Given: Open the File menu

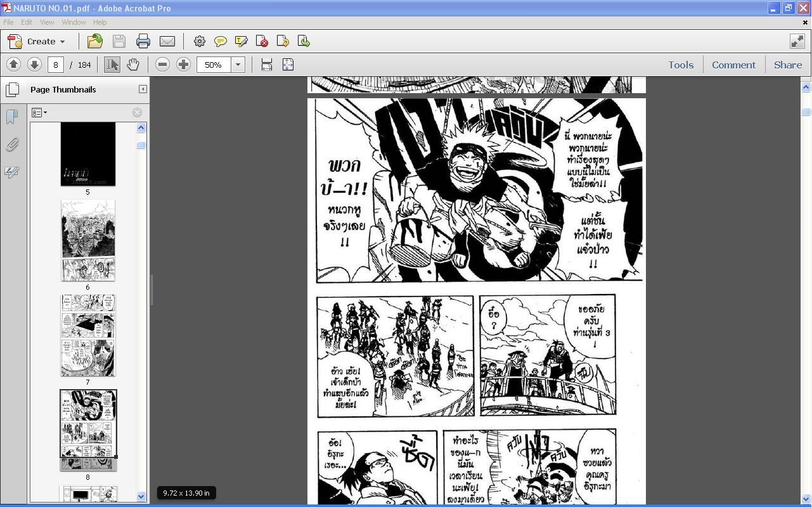Looking at the screenshot, I should pos(8,22).
